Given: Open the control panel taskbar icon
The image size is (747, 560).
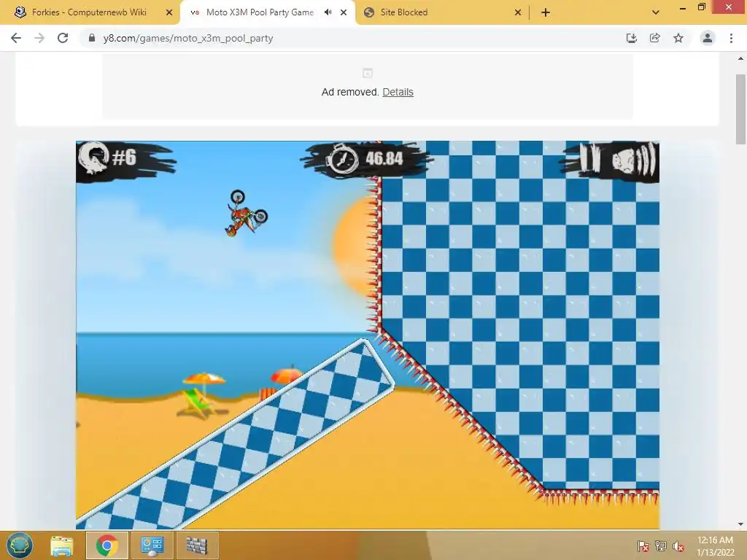Looking at the screenshot, I should pyautogui.click(x=152, y=545).
